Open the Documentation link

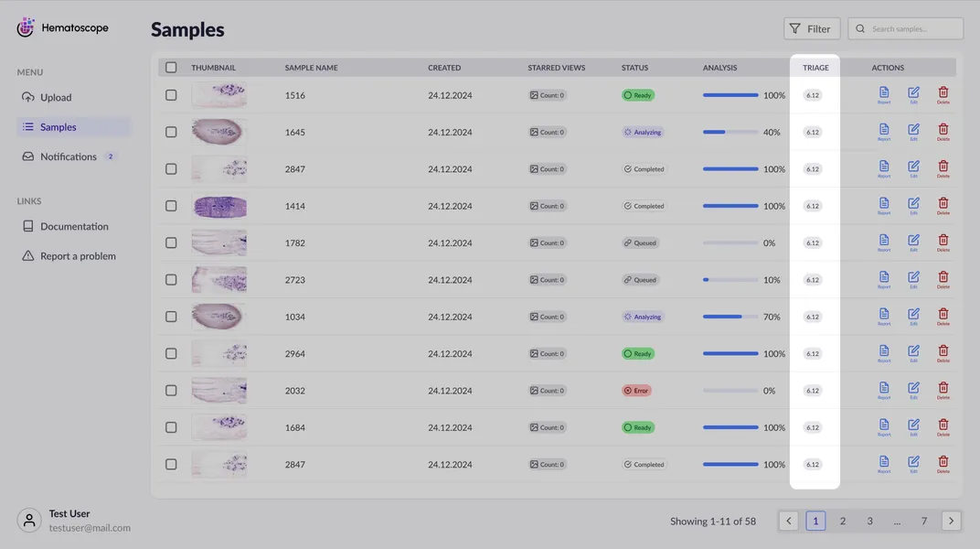tap(74, 227)
